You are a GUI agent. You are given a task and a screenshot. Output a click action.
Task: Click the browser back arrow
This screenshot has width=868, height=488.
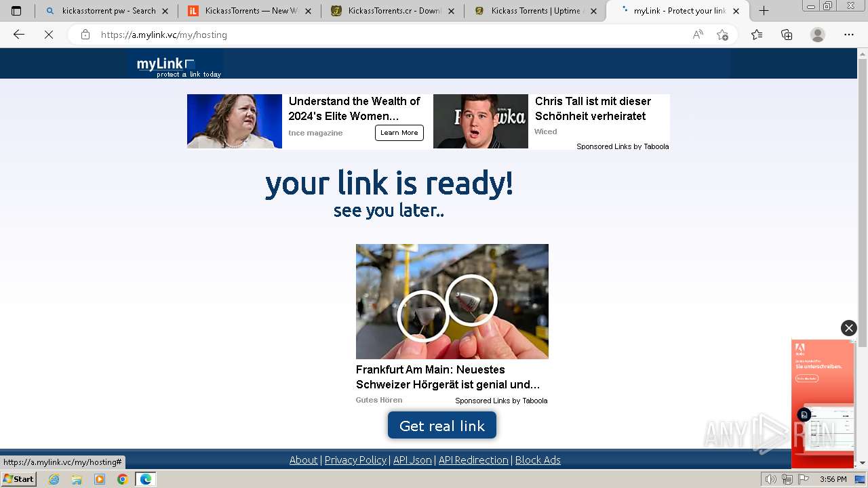(19, 35)
